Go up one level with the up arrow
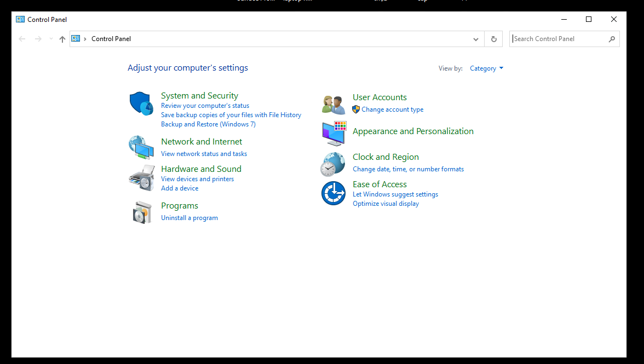The width and height of the screenshot is (644, 364). 62,39
